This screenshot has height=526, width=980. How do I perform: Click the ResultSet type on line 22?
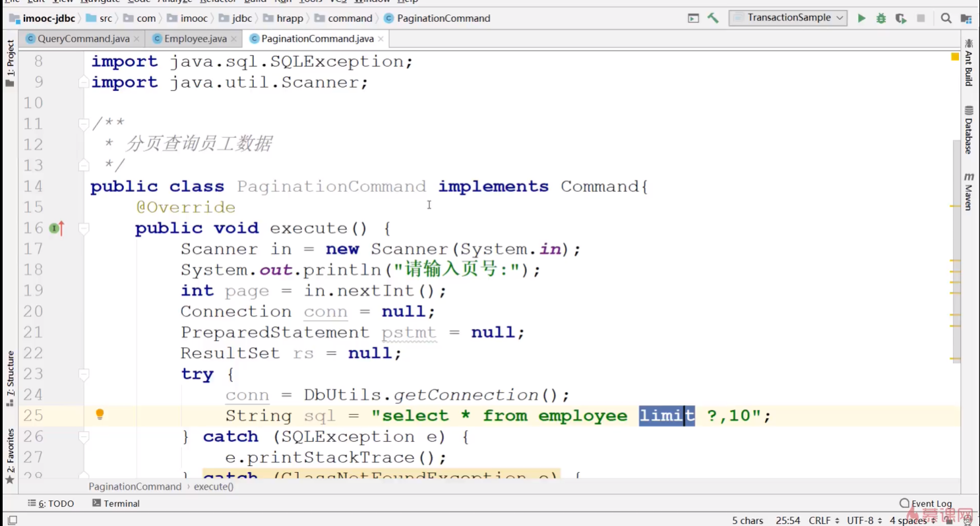[x=231, y=353]
